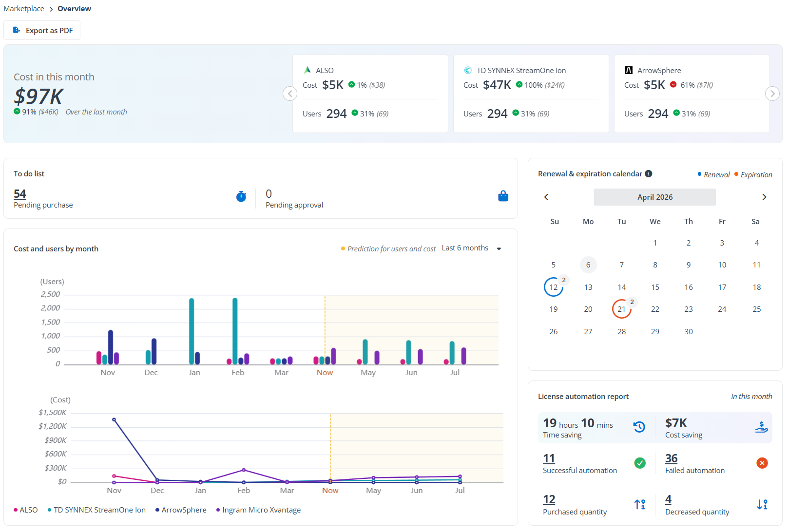Click the purchased quantity up-arrow icon
The image size is (788, 532).
click(x=639, y=504)
